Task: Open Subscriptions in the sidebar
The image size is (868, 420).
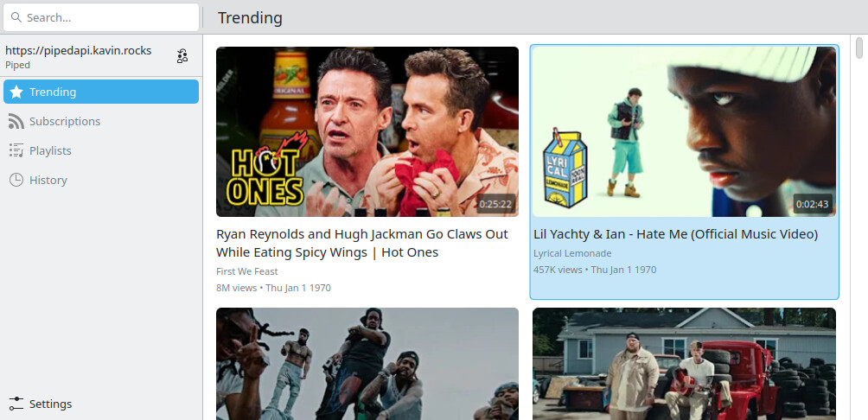Action: tap(101, 121)
